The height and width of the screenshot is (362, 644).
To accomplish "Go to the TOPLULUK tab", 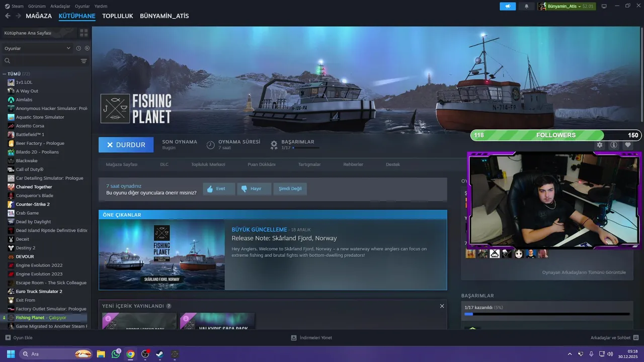I will (118, 16).
